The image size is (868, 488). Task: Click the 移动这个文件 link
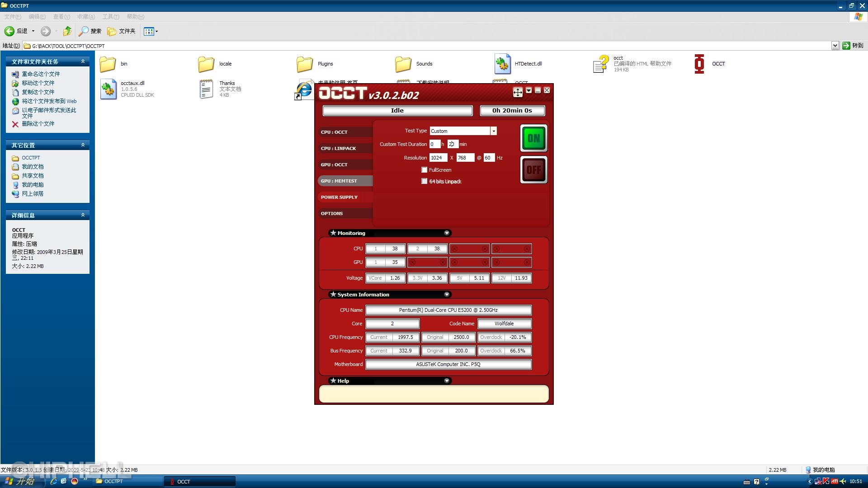[38, 83]
